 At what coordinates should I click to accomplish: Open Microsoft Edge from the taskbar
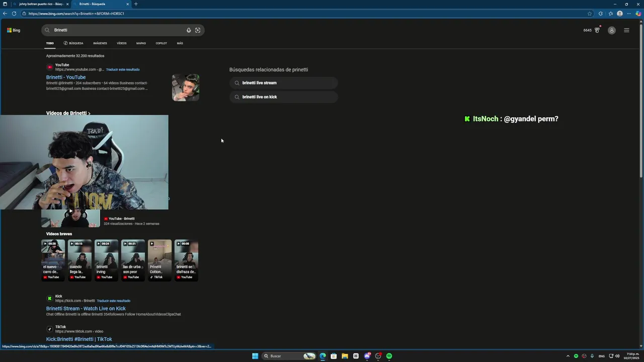tap(323, 356)
